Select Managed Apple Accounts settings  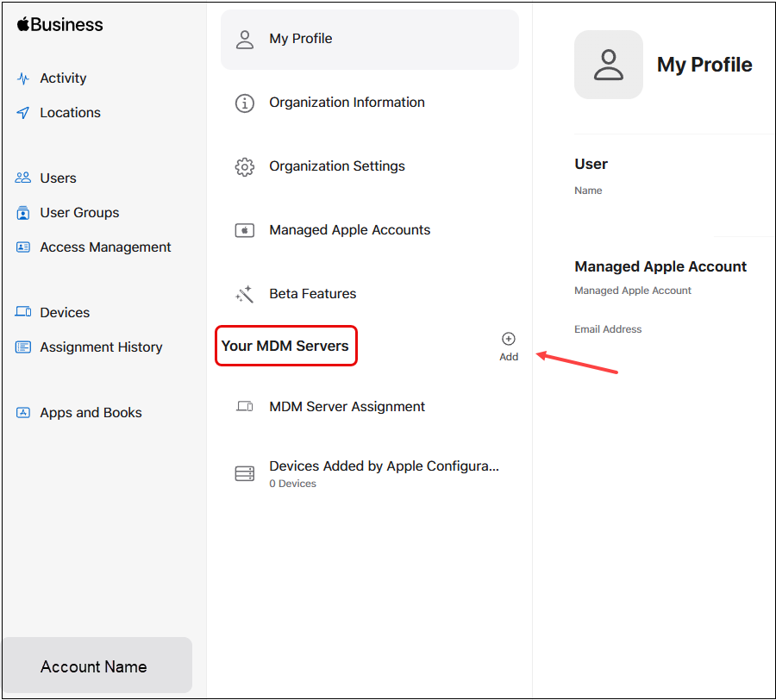(349, 230)
